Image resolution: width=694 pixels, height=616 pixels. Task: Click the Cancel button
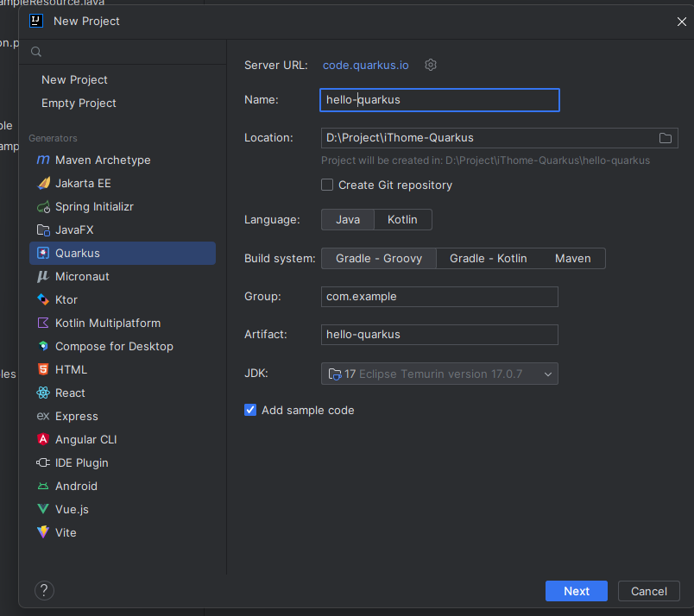pos(649,591)
